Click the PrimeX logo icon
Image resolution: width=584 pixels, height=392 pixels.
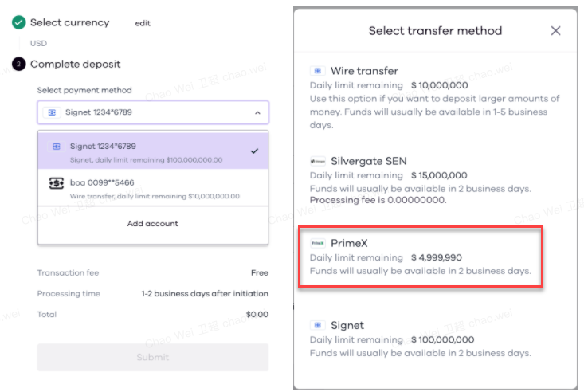(318, 243)
